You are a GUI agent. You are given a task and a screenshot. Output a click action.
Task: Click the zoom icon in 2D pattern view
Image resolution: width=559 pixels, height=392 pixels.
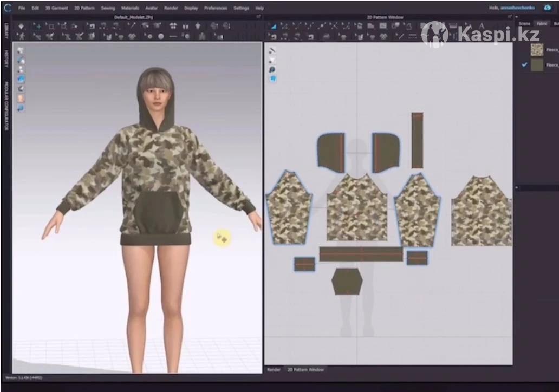pos(272,69)
